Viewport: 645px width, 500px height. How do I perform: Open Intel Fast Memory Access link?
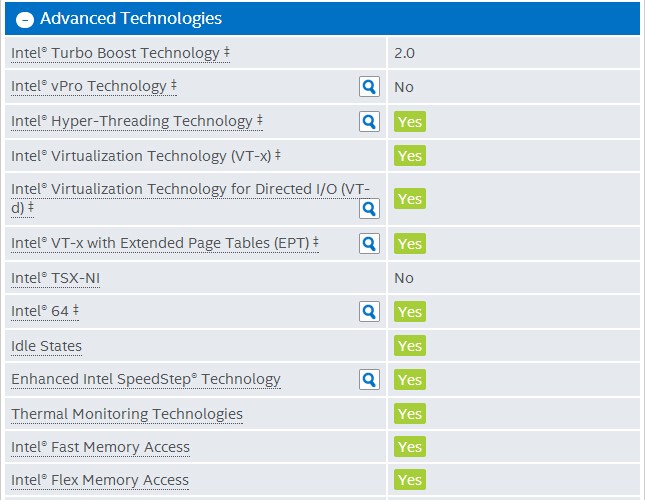point(100,447)
